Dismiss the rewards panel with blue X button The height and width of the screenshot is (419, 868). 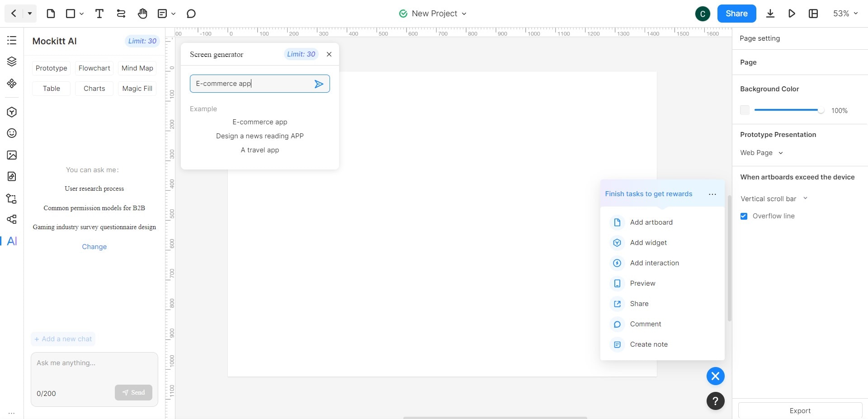click(x=715, y=376)
